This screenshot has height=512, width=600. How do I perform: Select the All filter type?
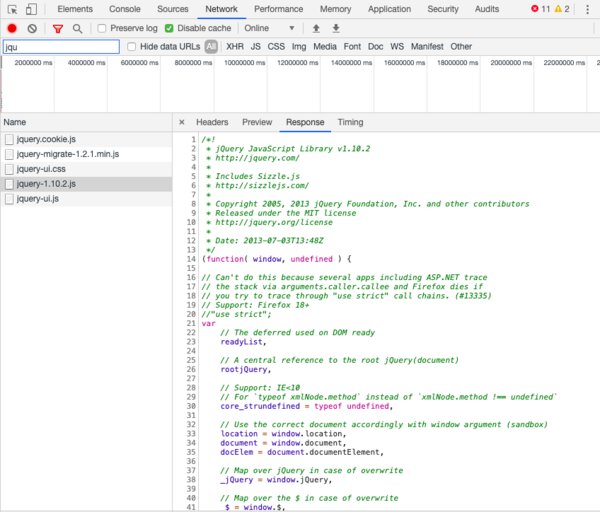point(211,47)
